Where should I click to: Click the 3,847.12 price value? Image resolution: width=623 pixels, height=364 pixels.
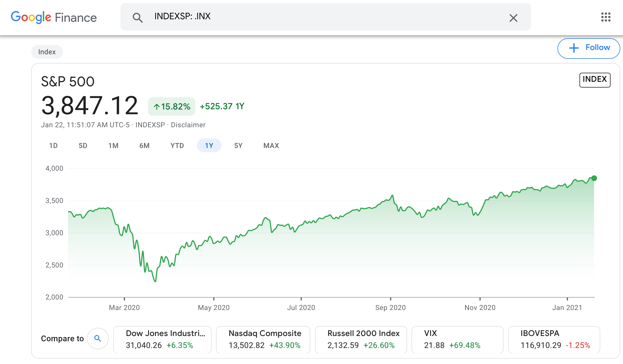tap(90, 105)
